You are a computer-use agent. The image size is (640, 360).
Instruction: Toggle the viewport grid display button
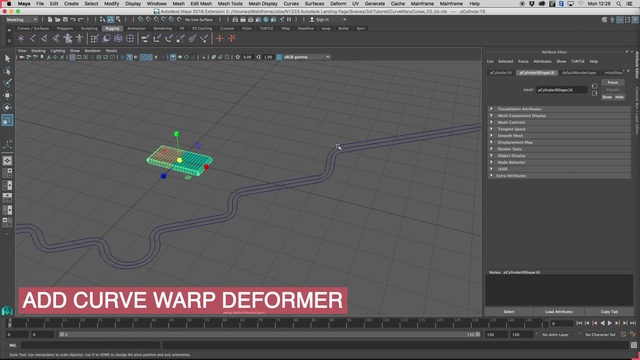[x=72, y=57]
